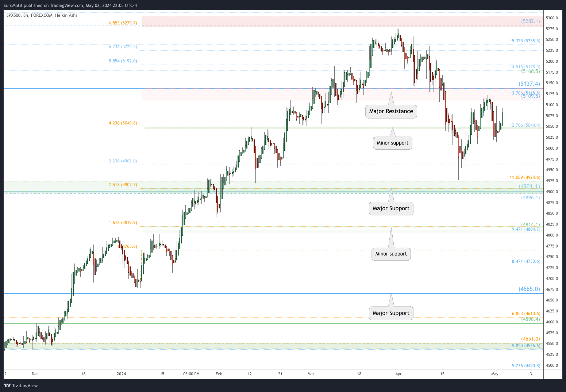The image size is (566, 392).
Task: Select the "Major Resistance" callout label
Action: (x=391, y=111)
